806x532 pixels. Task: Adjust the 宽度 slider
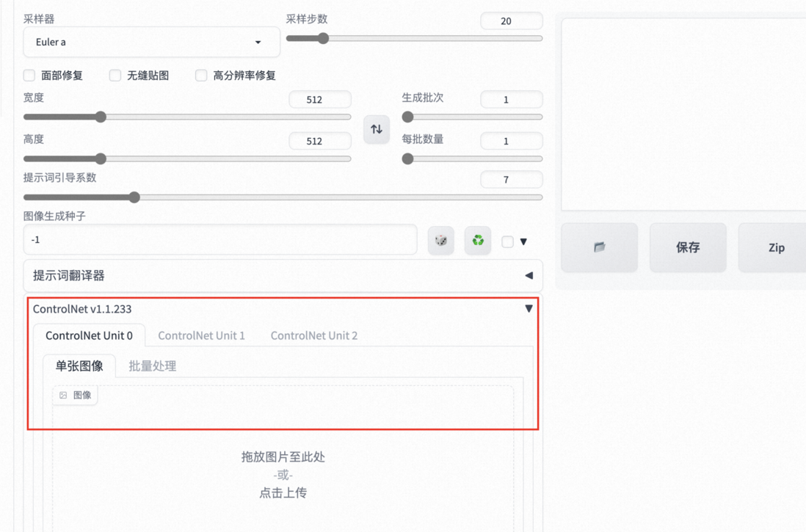coord(187,117)
